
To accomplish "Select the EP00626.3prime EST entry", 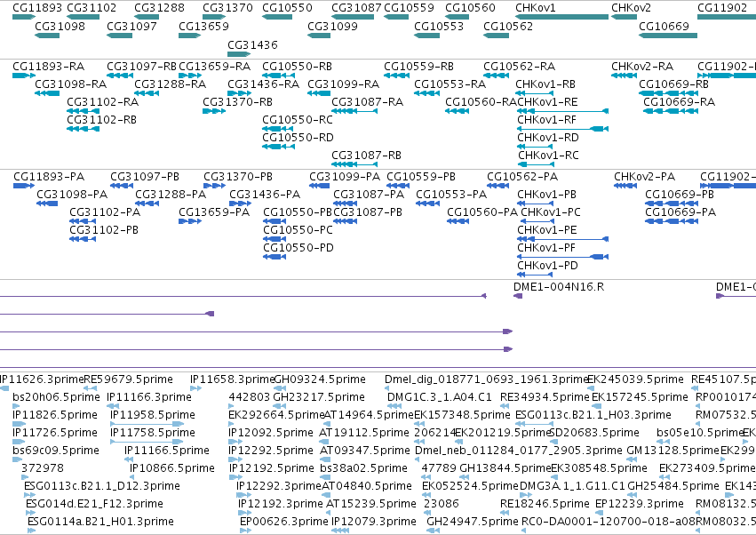I will tap(283, 522).
